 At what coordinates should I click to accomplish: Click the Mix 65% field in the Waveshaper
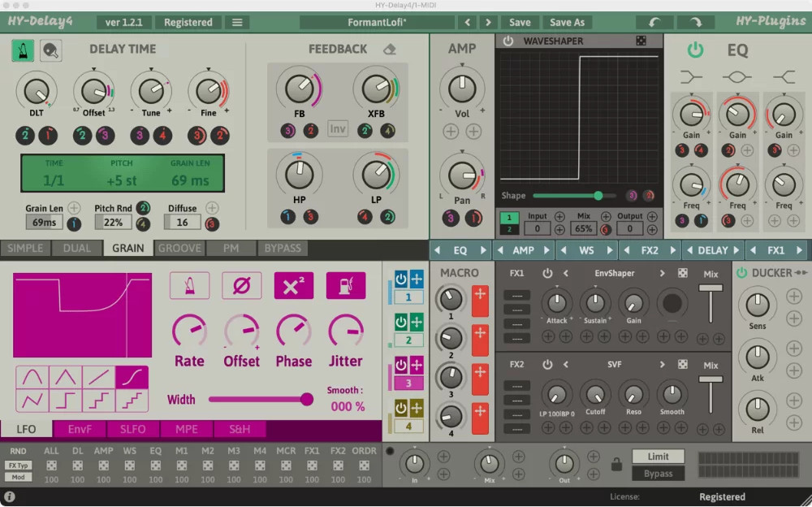coord(583,228)
